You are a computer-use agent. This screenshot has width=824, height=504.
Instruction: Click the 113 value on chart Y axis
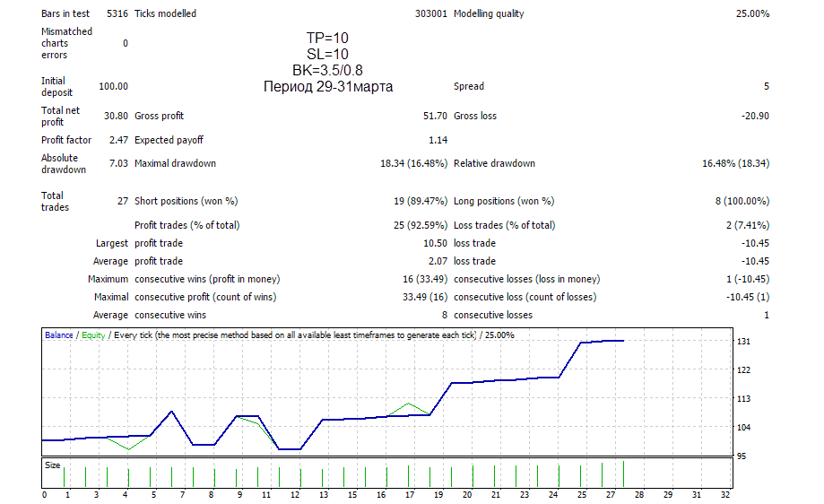[743, 399]
